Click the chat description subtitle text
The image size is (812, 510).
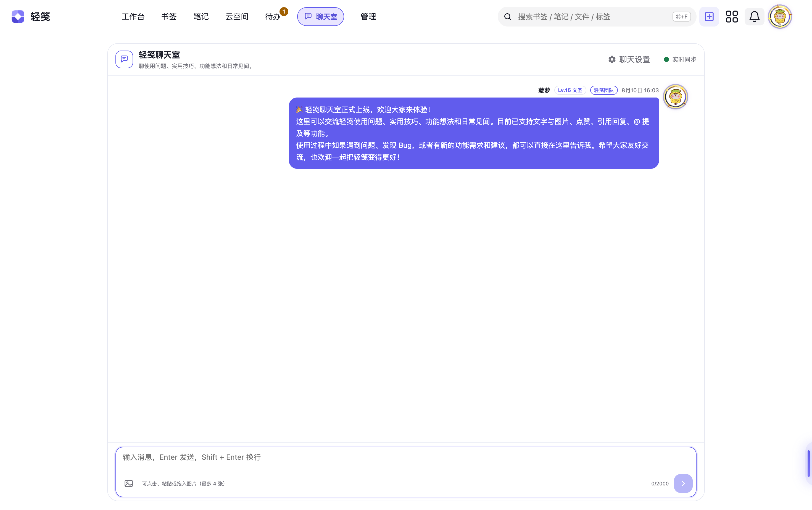pos(196,66)
